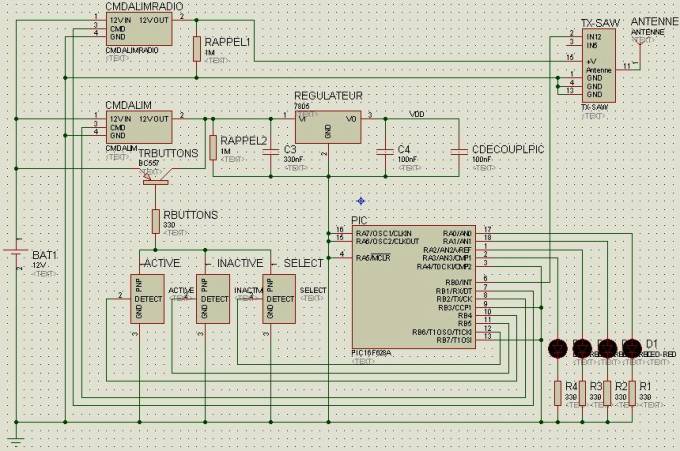Viewport: 680px width, 451px height.
Task: Select the RBUTTONS 330 resistor
Action: click(156, 222)
